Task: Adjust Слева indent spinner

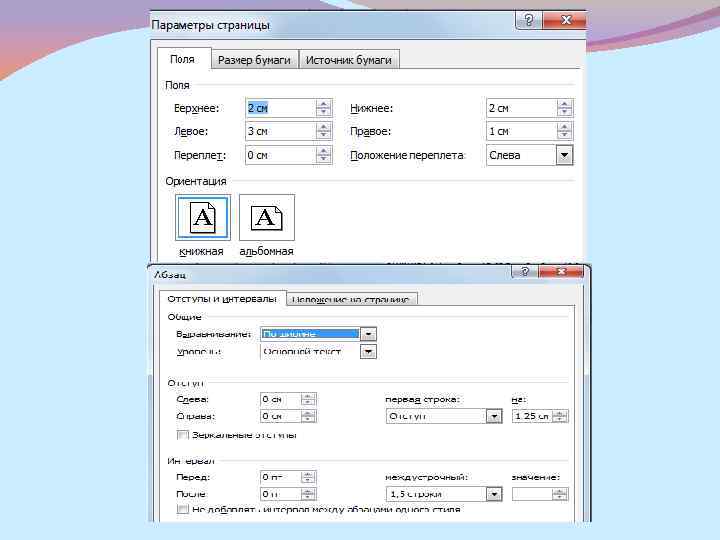Action: pos(309,399)
